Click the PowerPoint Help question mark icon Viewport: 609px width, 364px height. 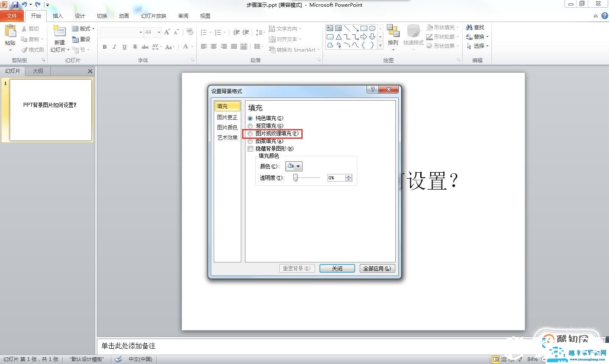(604, 16)
